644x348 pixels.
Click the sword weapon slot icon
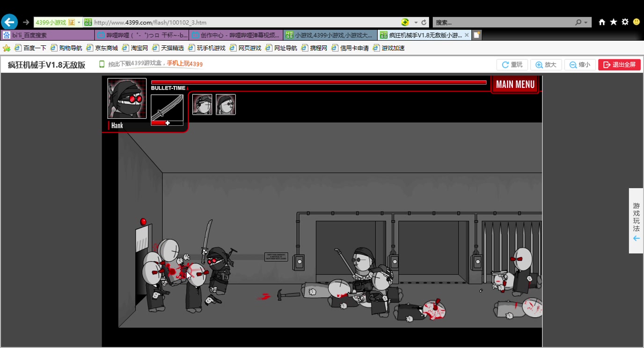click(167, 107)
